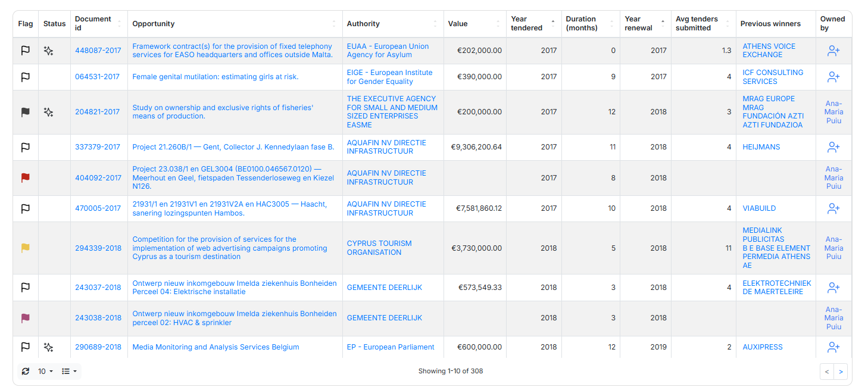Open EP - European Parliament authority

(391, 347)
